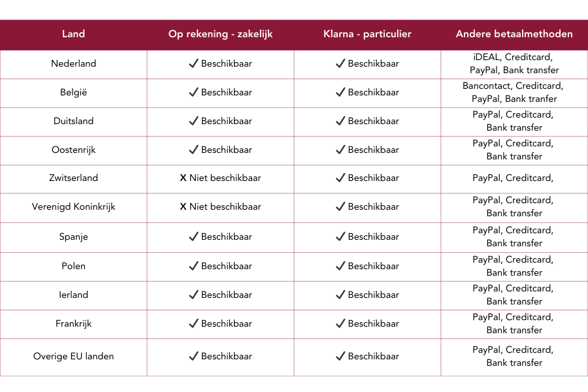Click the X icon in Verenigd Koninkrijk row
Viewport: 588px width, 392px height.
pyautogui.click(x=183, y=206)
